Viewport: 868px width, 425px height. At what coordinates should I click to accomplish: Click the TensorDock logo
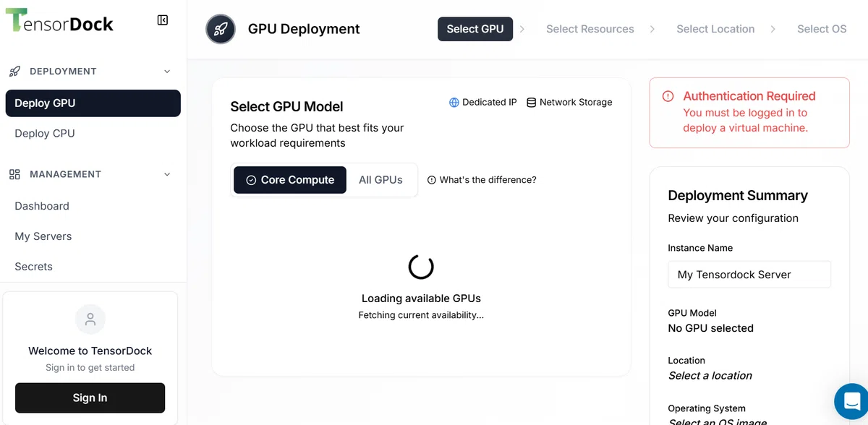[x=59, y=22]
